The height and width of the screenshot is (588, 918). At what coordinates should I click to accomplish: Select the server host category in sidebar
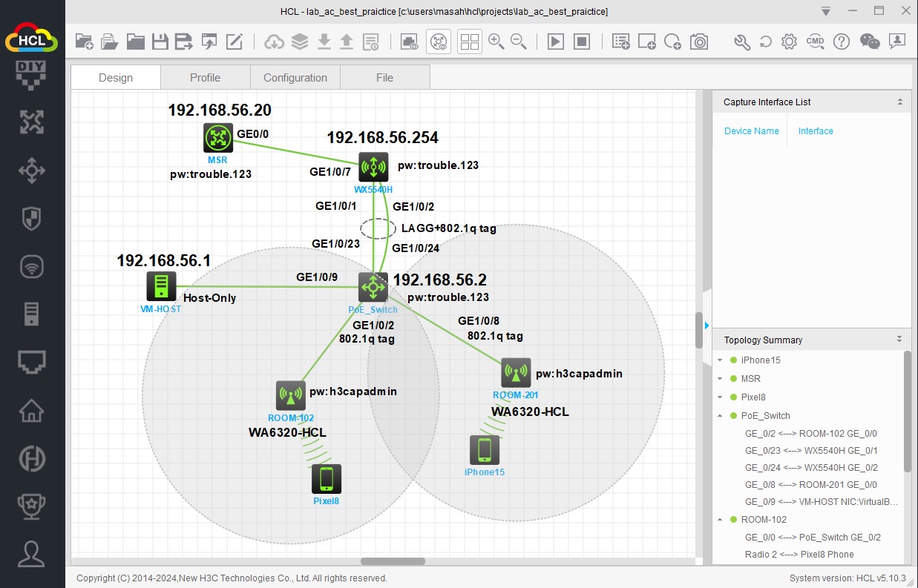click(32, 314)
